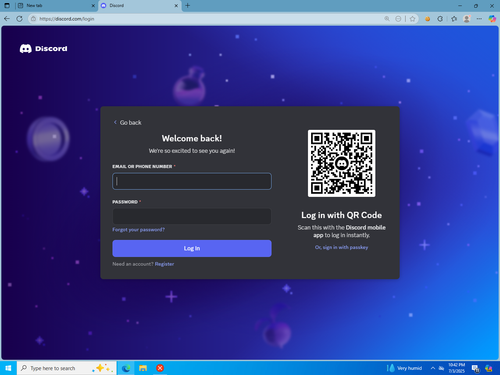The width and height of the screenshot is (500, 375).
Task: Click the colorful Copilot icon in system tray
Action: (489, 368)
